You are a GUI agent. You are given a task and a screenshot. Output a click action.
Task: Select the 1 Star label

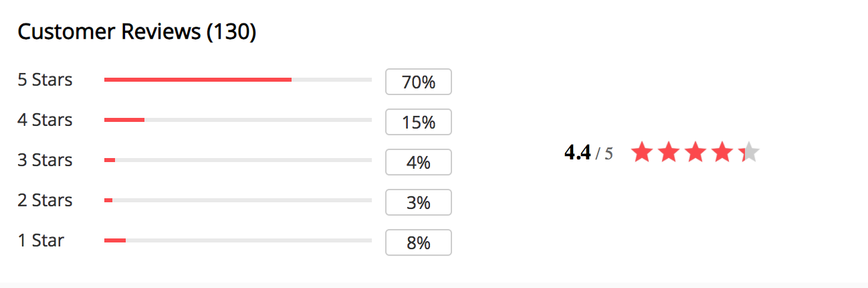(41, 240)
